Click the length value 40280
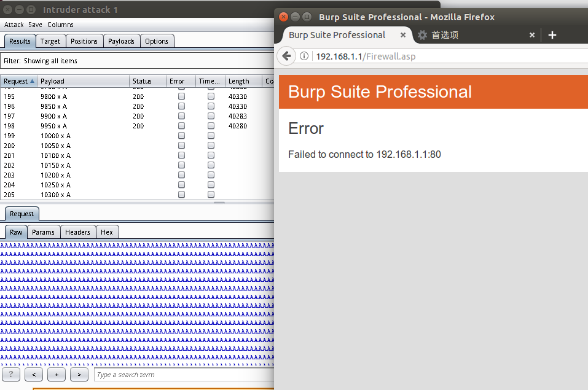Screen dimensions: 588x390 point(238,126)
